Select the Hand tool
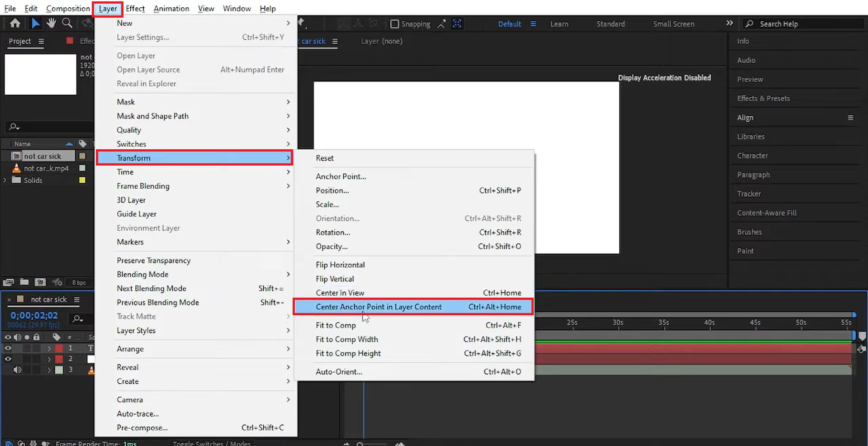 (x=51, y=23)
